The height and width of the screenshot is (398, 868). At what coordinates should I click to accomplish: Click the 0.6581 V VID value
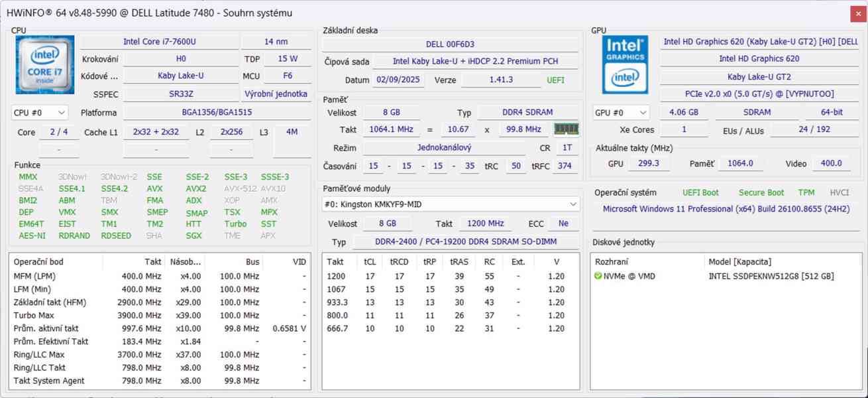[289, 328]
